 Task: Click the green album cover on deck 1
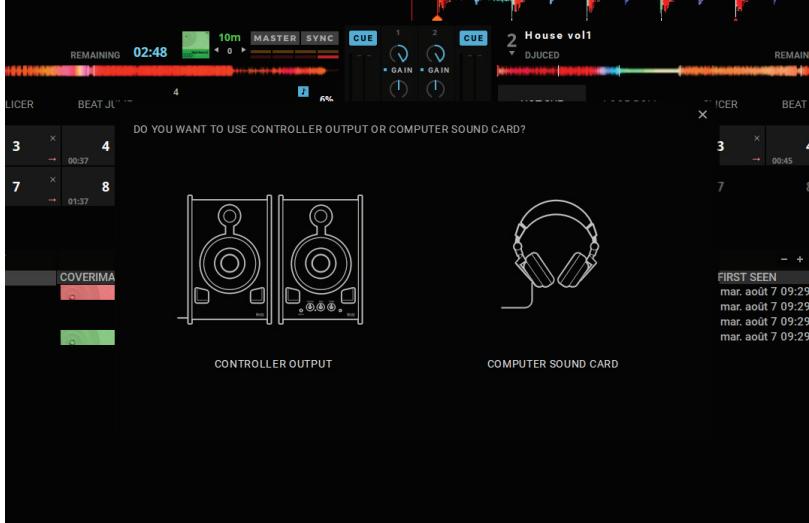(196, 44)
